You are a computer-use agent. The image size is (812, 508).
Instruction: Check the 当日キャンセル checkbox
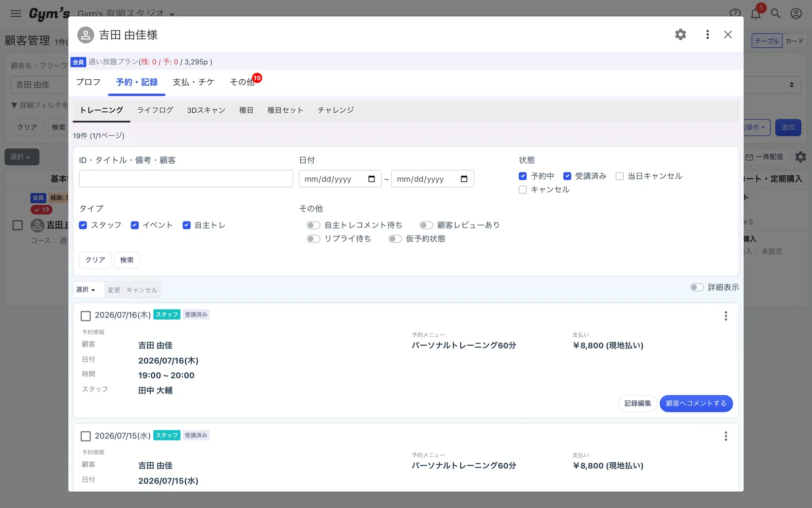[620, 176]
